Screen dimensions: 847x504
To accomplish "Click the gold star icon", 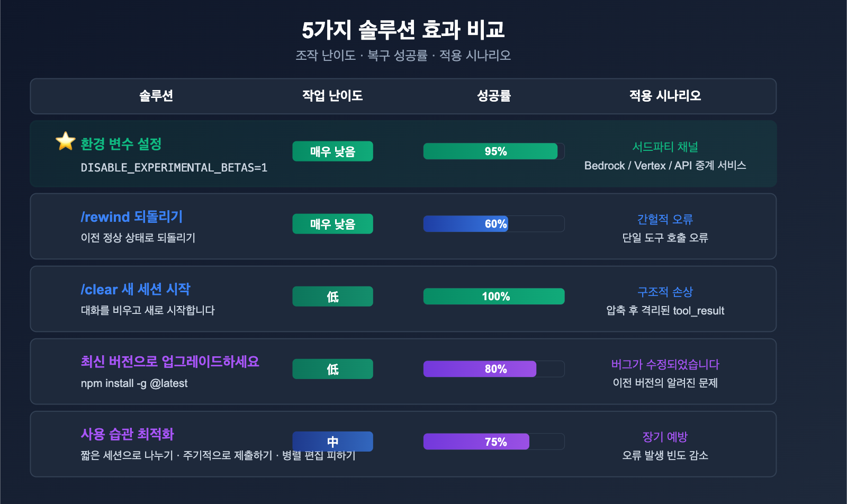I will click(66, 141).
